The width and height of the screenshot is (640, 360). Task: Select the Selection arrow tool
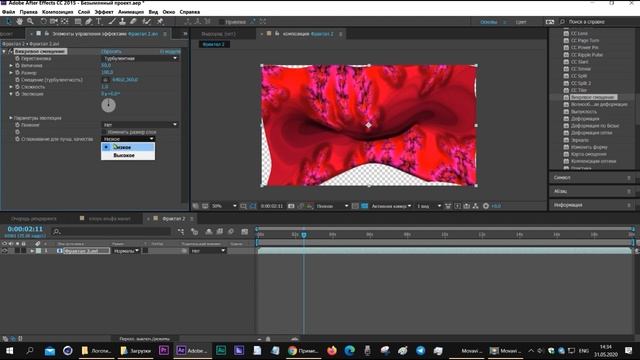(x=9, y=21)
